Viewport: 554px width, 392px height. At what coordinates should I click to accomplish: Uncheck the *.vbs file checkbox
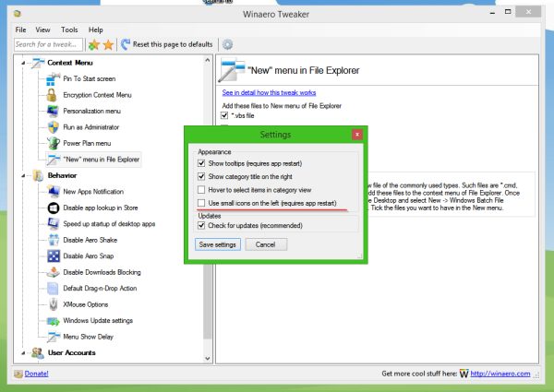pyautogui.click(x=224, y=115)
